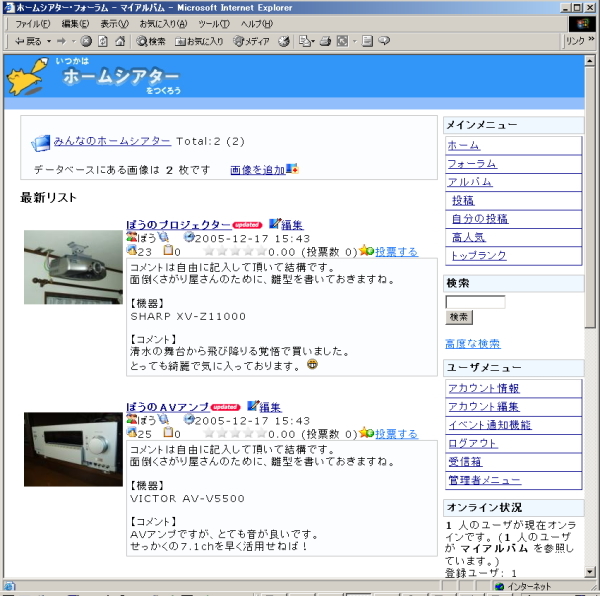Click the Messenger toolbar icon
The width and height of the screenshot is (600, 596).
pos(384,41)
